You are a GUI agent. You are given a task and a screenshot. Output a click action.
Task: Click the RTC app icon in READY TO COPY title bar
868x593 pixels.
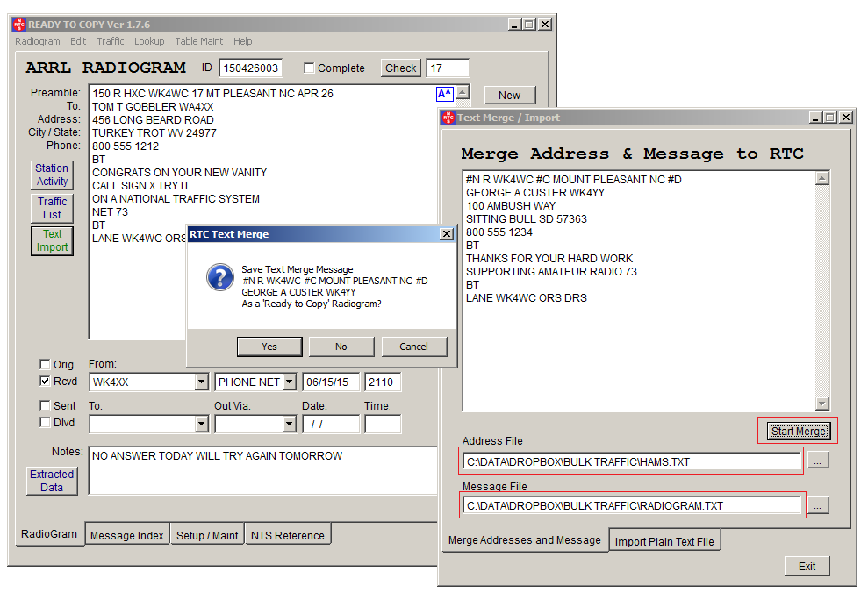pos(19,25)
